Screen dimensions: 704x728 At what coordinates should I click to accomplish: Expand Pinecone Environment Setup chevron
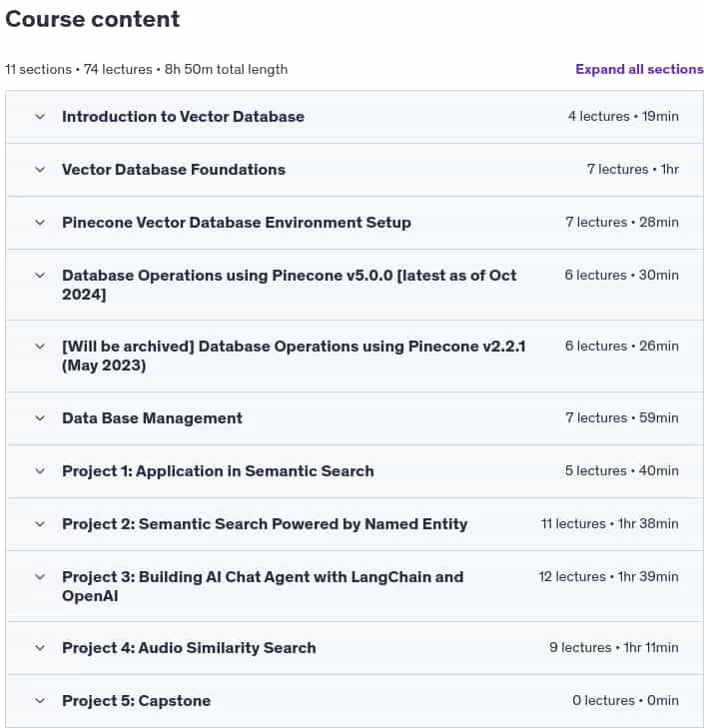tap(40, 223)
